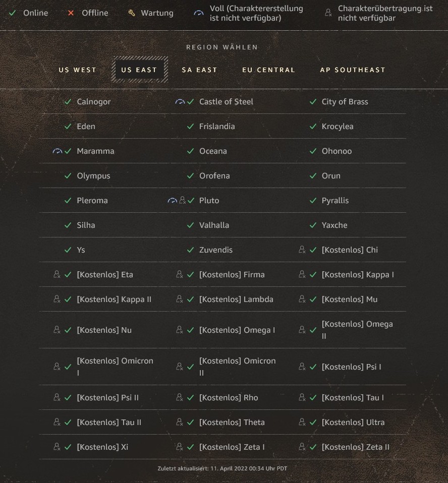Open the AP SOUTHEAST region tab
448x483 pixels.
pos(353,70)
